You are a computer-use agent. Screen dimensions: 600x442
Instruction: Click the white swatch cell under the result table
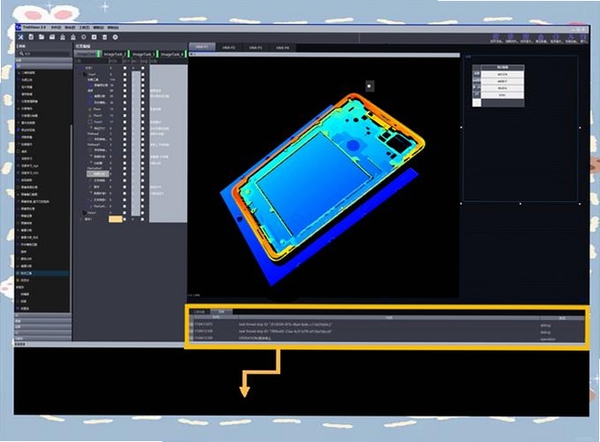(x=477, y=103)
